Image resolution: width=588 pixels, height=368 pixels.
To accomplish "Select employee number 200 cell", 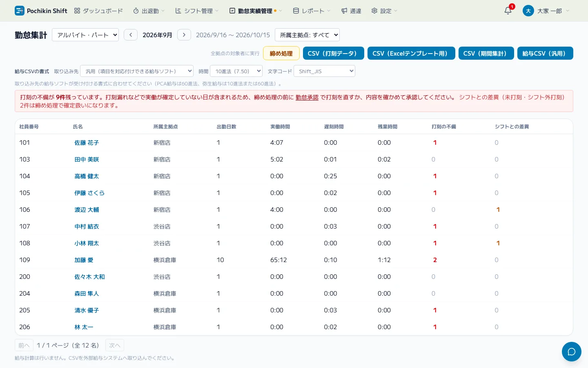I will (24, 277).
